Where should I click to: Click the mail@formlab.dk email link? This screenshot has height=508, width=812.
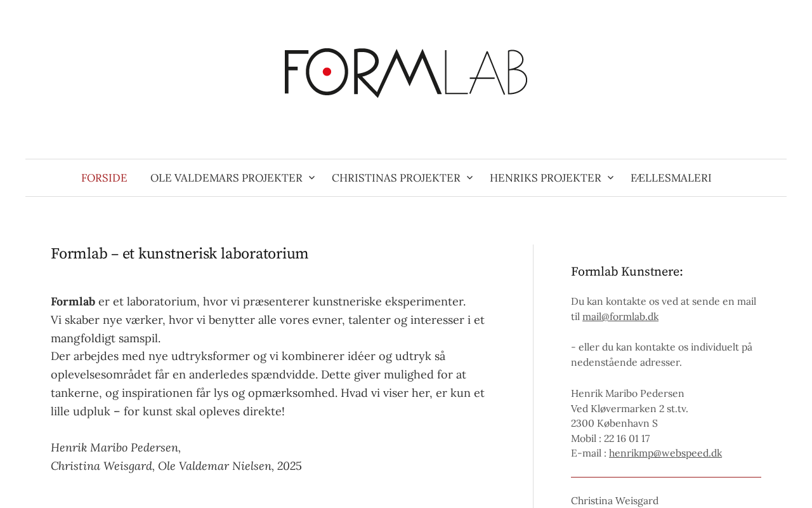(x=620, y=316)
